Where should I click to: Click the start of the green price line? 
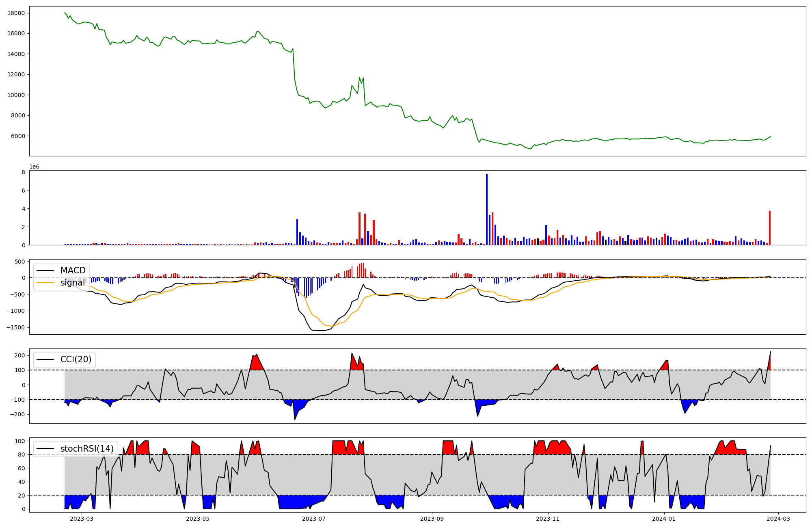coord(65,13)
